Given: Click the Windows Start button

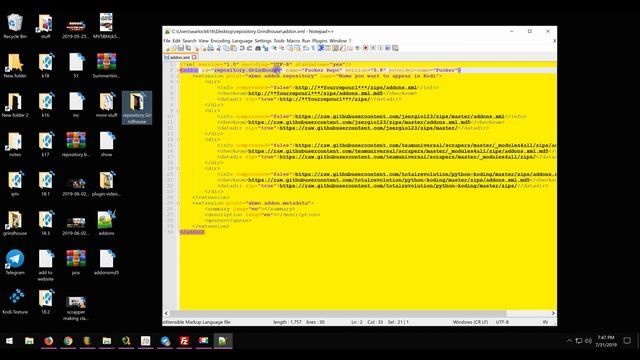Looking at the screenshot, I should pyautogui.click(x=9, y=340).
